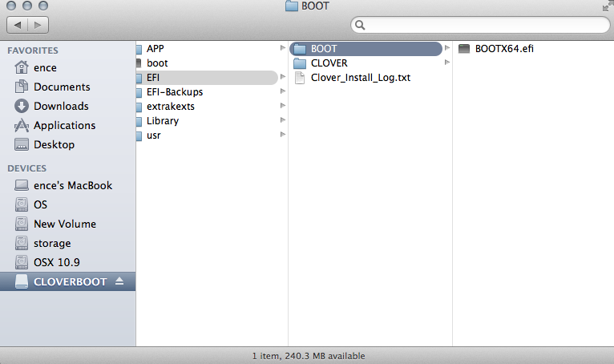This screenshot has height=364, width=614.
Task: Select the OSX 10.9 drive icon
Action: point(22,262)
